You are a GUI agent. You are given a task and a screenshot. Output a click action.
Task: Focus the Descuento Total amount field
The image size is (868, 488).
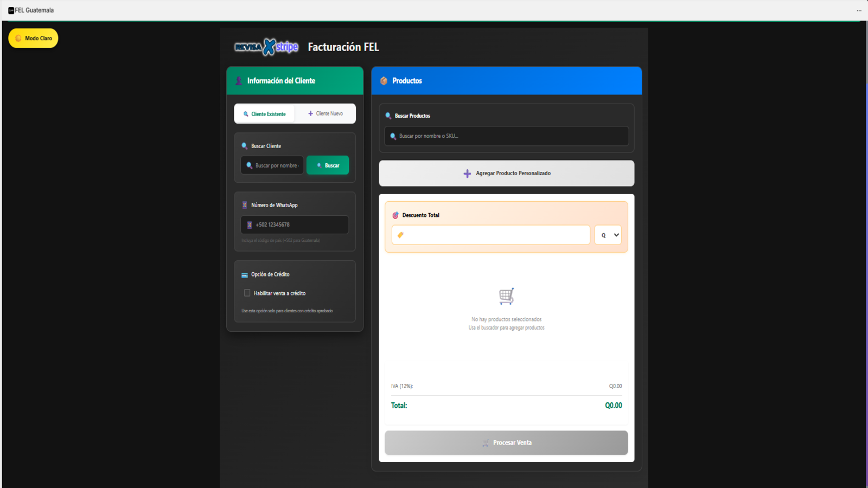[491, 235]
